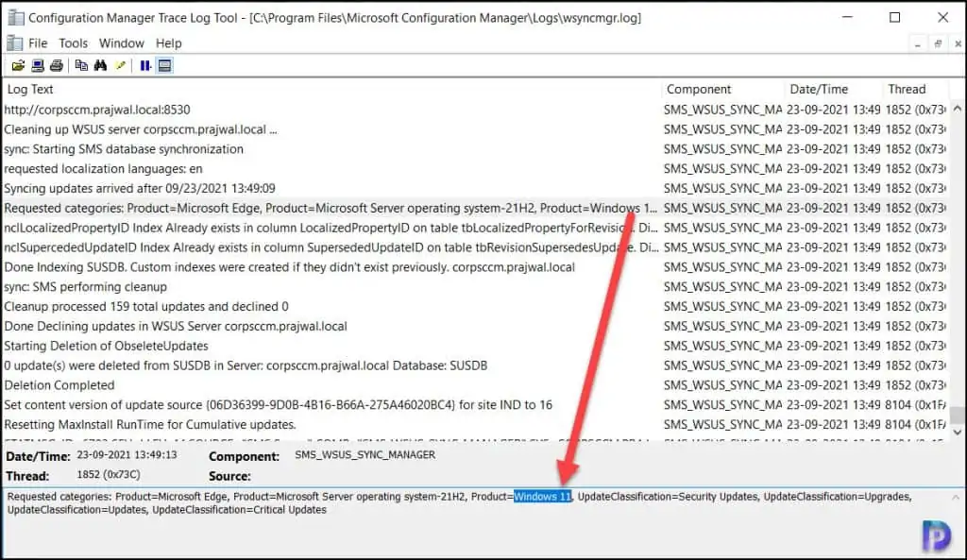
Task: Select the 'nclSupercededUpdateID Index Already exists' row
Action: (x=475, y=248)
